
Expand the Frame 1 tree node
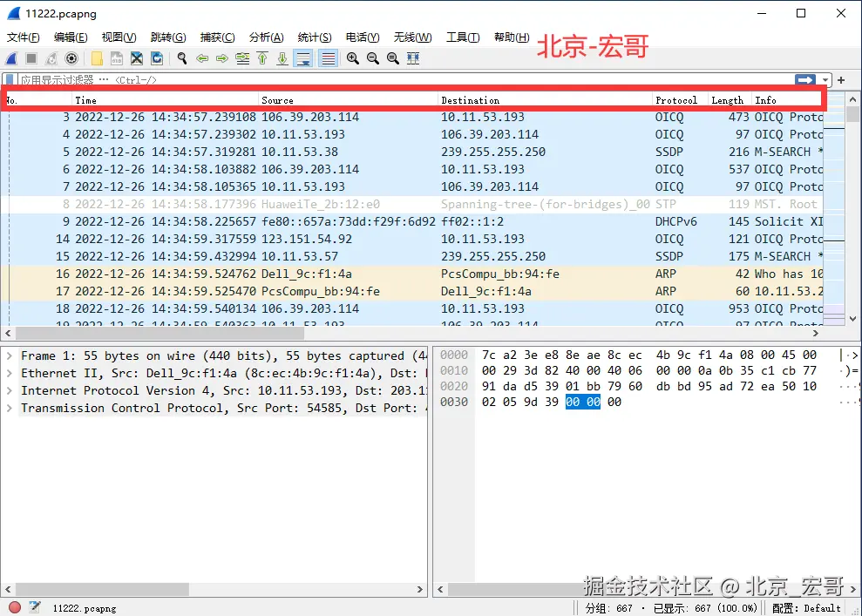click(10, 356)
